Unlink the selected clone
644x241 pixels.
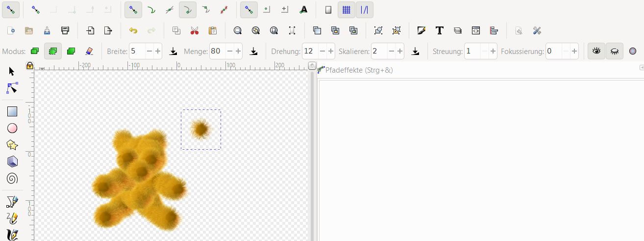[x=353, y=30]
